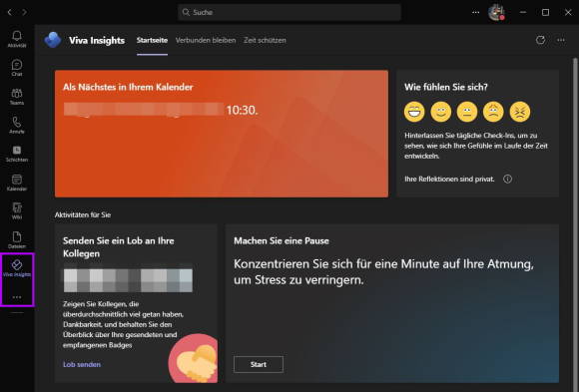Go back with the left arrow
Viewport: 579px width, 392px height.
pos(10,12)
